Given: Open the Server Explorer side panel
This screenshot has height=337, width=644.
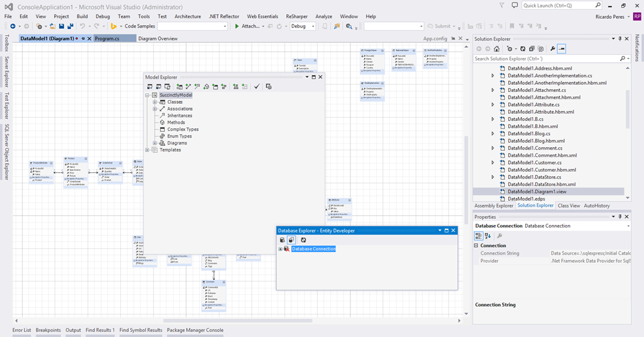Looking at the screenshot, I should pyautogui.click(x=6, y=72).
